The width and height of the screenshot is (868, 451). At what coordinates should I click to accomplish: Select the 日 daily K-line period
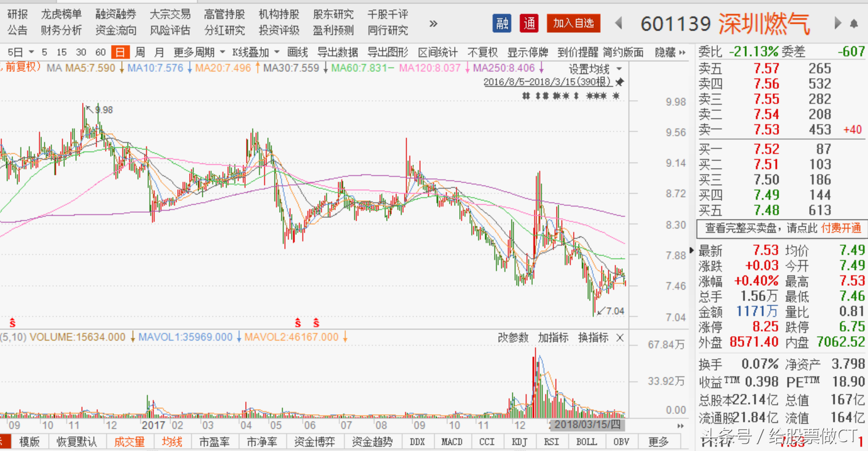(x=120, y=52)
